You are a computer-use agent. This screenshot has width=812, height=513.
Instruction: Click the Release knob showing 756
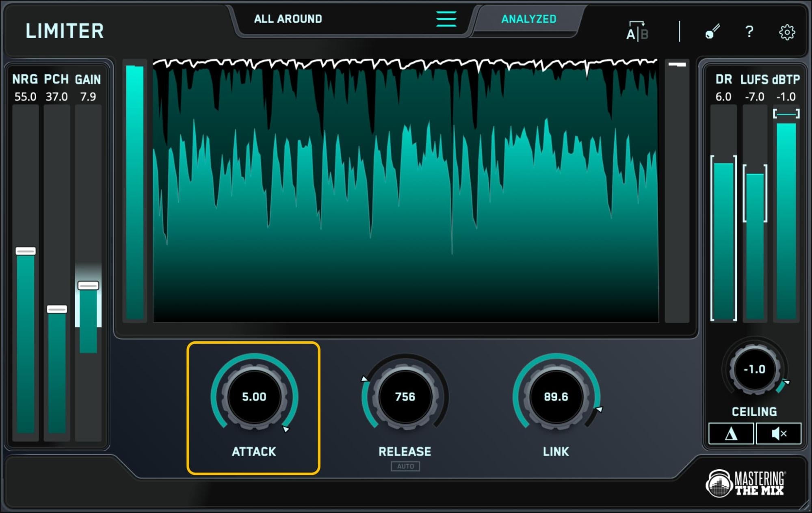click(x=405, y=397)
